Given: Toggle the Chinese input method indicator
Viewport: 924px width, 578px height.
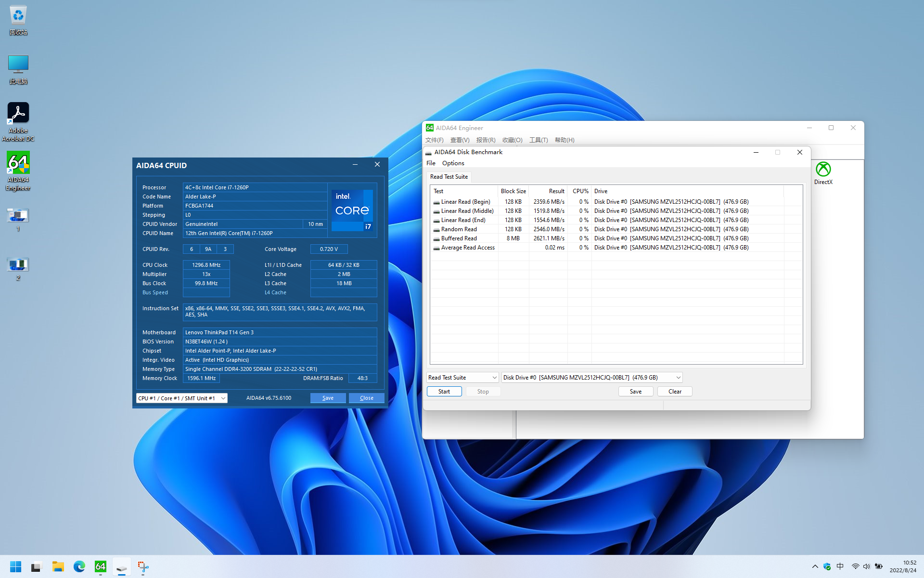Looking at the screenshot, I should [840, 566].
